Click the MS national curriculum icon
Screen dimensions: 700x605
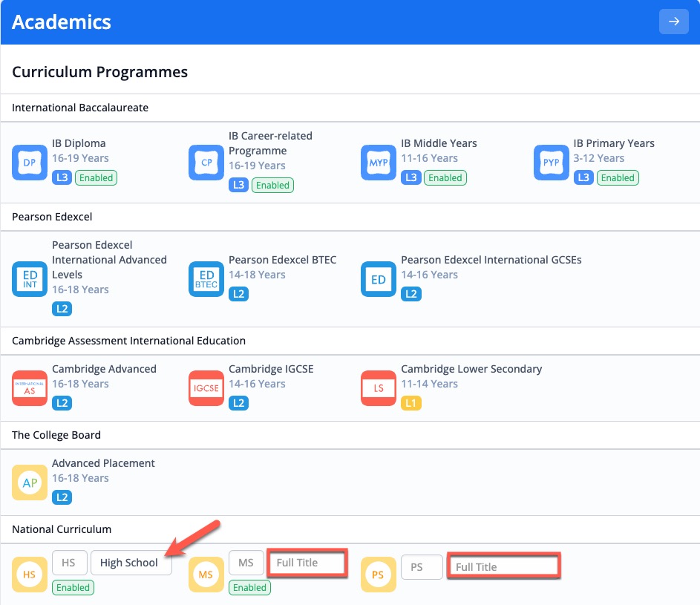pos(206,574)
